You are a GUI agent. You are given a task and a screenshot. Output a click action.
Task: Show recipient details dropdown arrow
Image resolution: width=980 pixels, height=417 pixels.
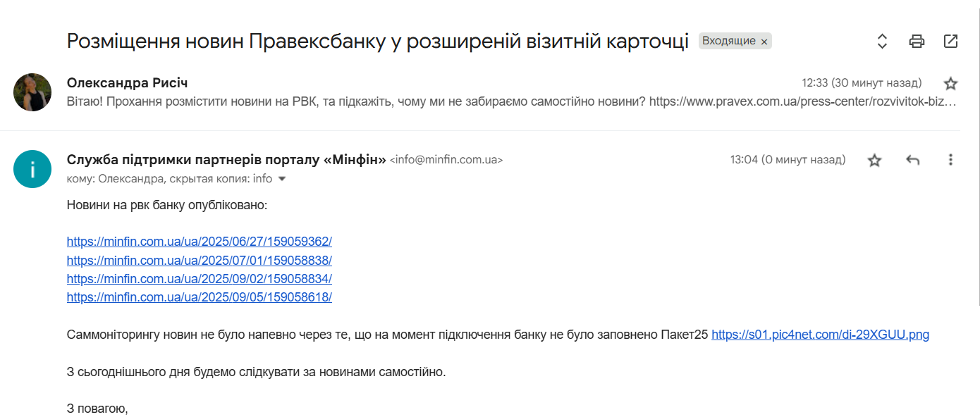click(282, 179)
